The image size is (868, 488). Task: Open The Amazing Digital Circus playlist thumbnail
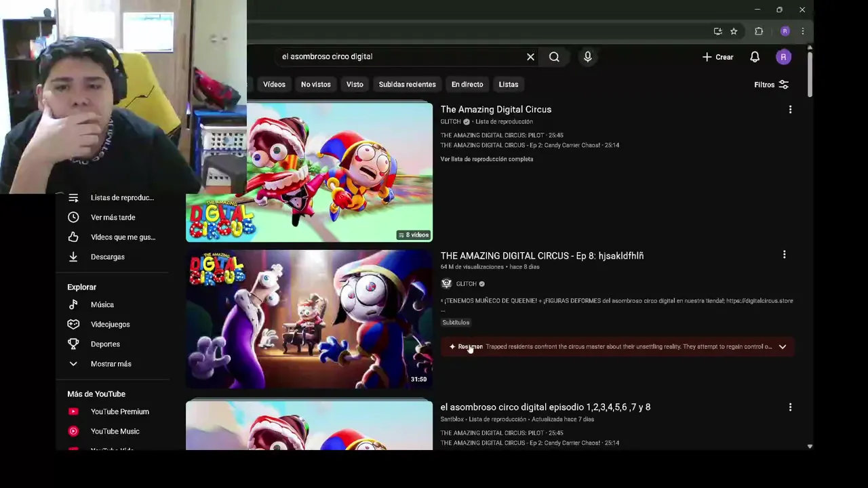pyautogui.click(x=309, y=172)
